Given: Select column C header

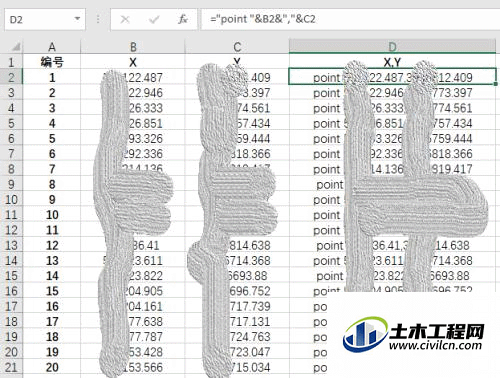Looking at the screenshot, I should (237, 46).
